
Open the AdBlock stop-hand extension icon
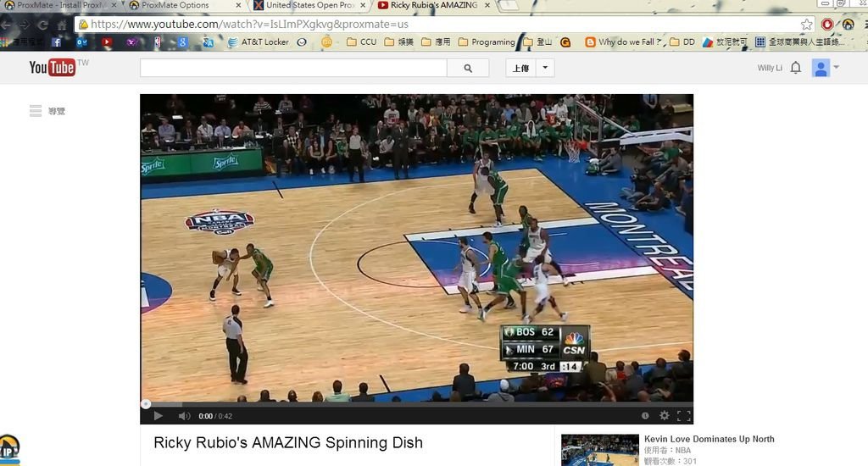827,25
